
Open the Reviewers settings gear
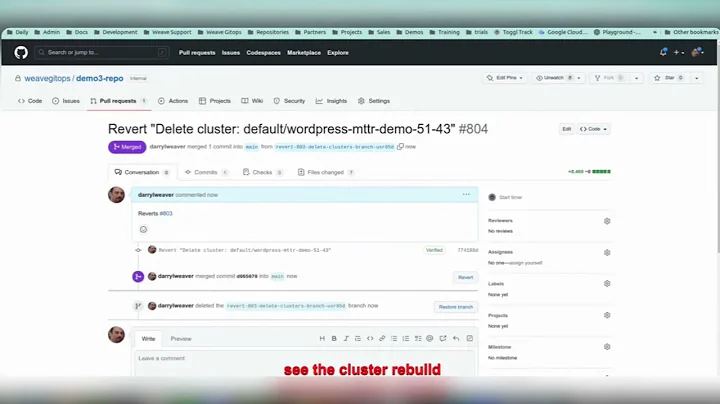point(607,221)
